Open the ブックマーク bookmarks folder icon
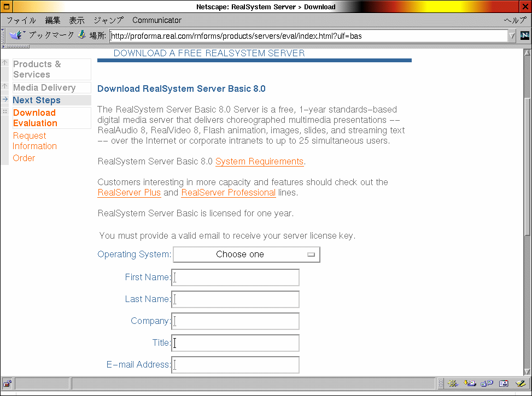The height and width of the screenshot is (396, 532). tap(16, 35)
